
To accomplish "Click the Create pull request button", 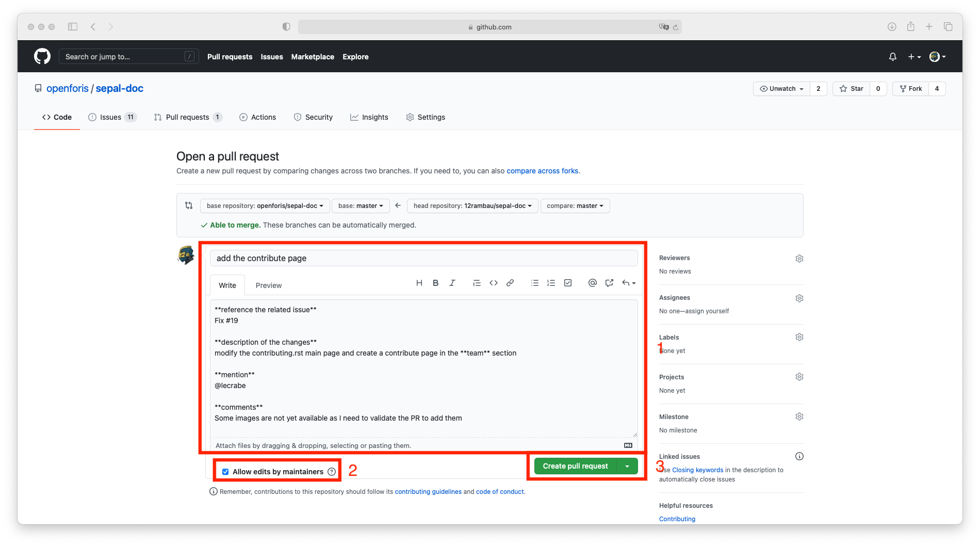I will 575,466.
